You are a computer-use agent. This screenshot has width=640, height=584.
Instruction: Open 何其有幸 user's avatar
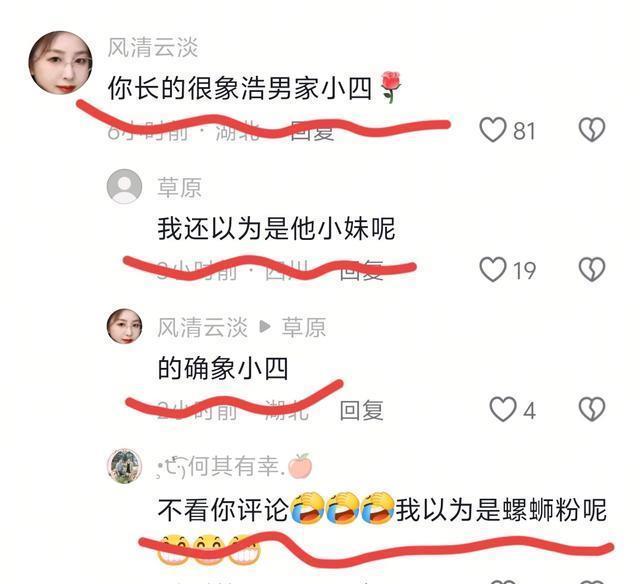[124, 466]
